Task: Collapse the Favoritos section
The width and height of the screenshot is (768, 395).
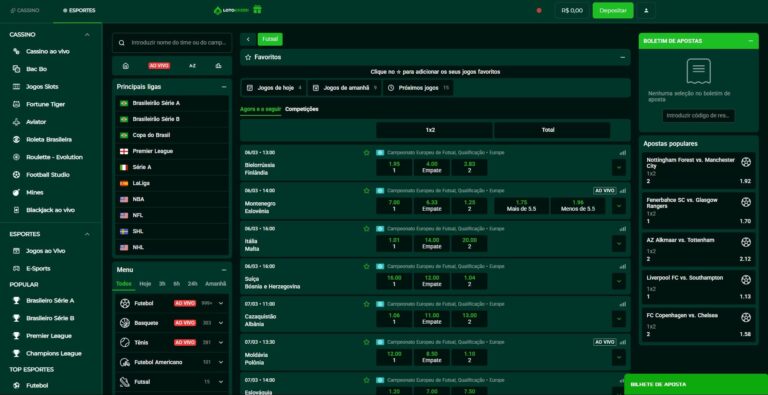Action: [x=623, y=57]
